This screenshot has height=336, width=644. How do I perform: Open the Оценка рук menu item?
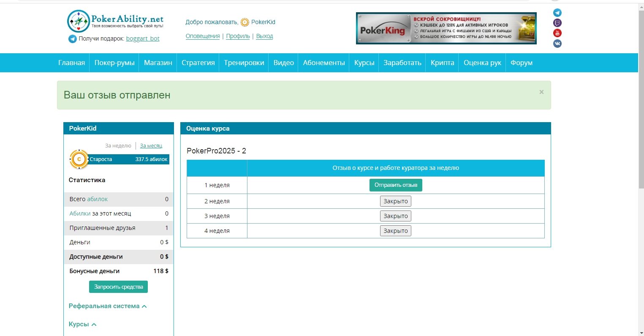click(482, 63)
